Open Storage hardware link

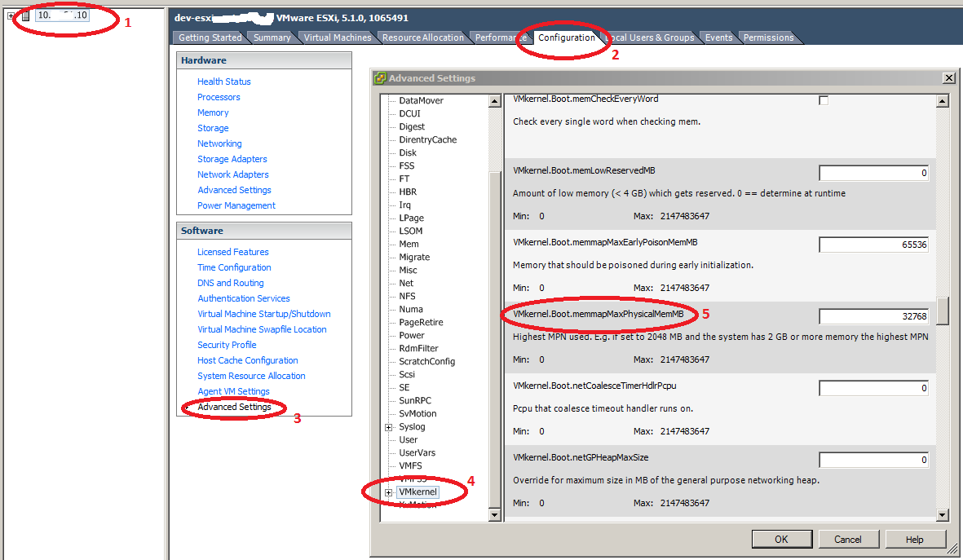pos(213,128)
